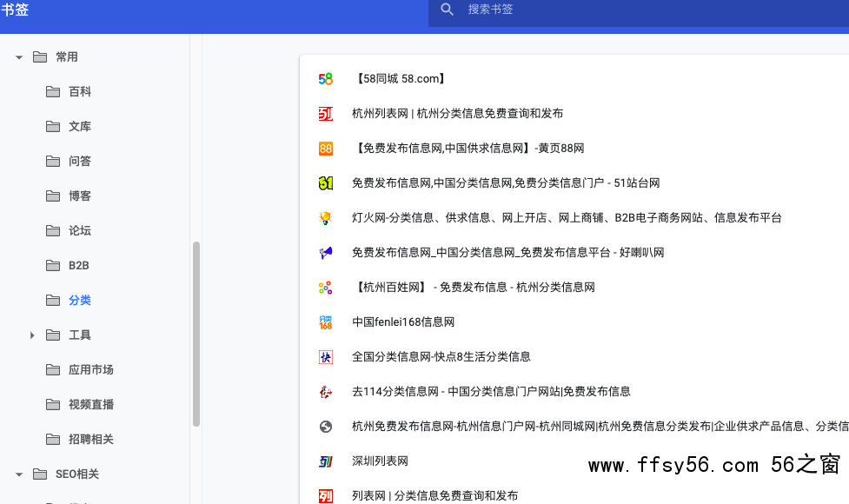
Task: Click the 博客 folder icon
Action: (53, 196)
